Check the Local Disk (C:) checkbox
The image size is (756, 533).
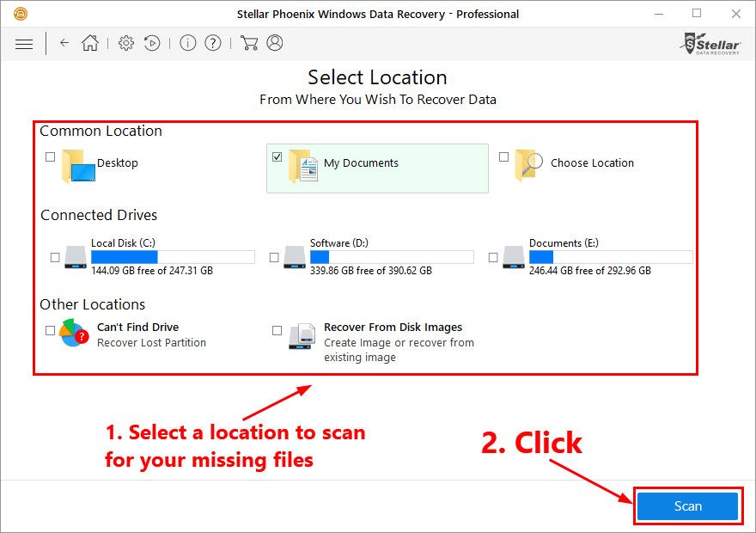click(x=55, y=257)
